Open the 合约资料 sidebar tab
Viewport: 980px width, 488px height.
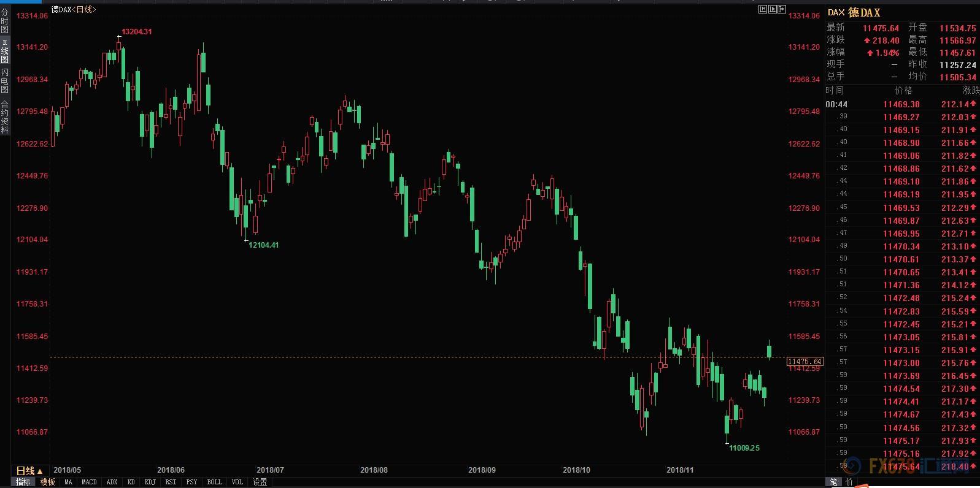pos(5,116)
